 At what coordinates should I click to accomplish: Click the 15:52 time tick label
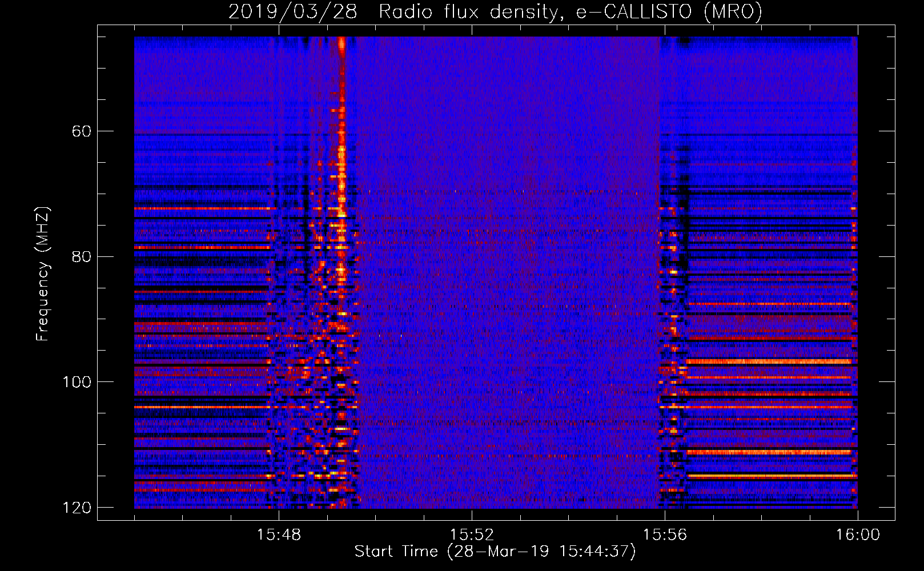tap(472, 535)
